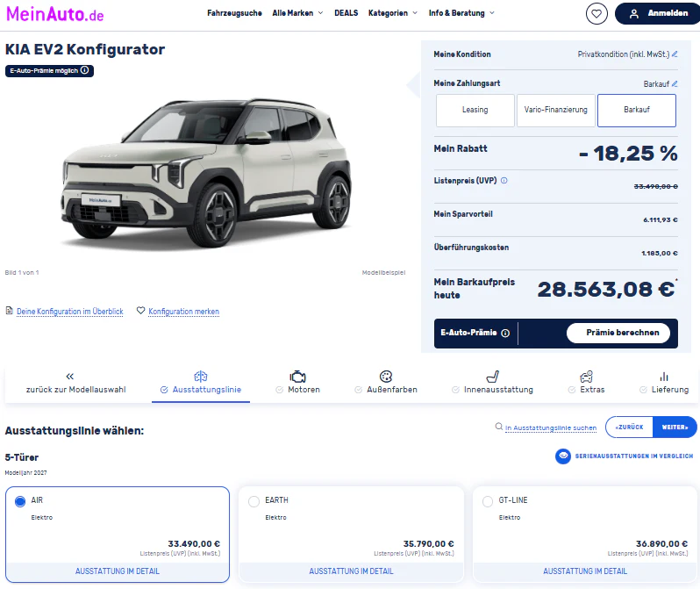Click the 28.563,08 € Barkaufpreis value
700x589 pixels.
606,289
